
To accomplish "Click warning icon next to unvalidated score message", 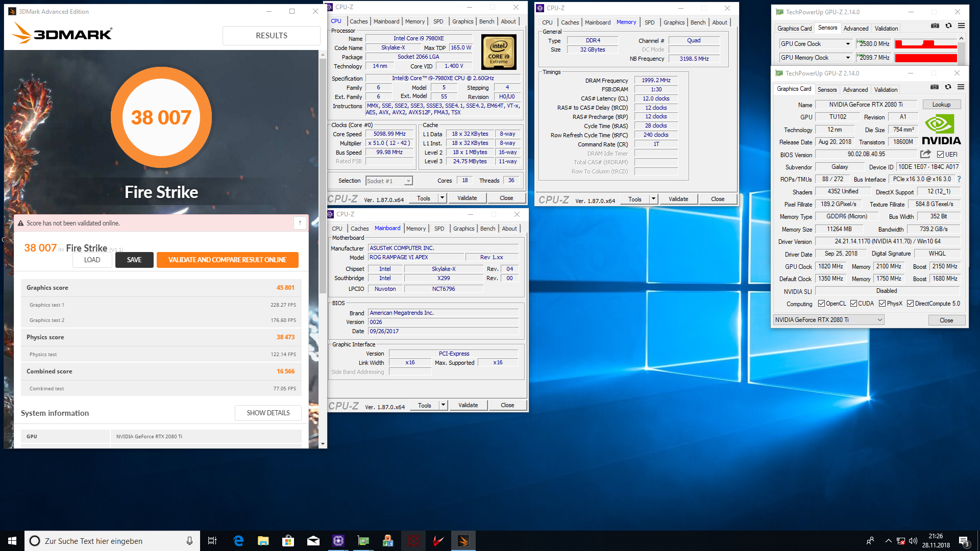I will coord(21,223).
